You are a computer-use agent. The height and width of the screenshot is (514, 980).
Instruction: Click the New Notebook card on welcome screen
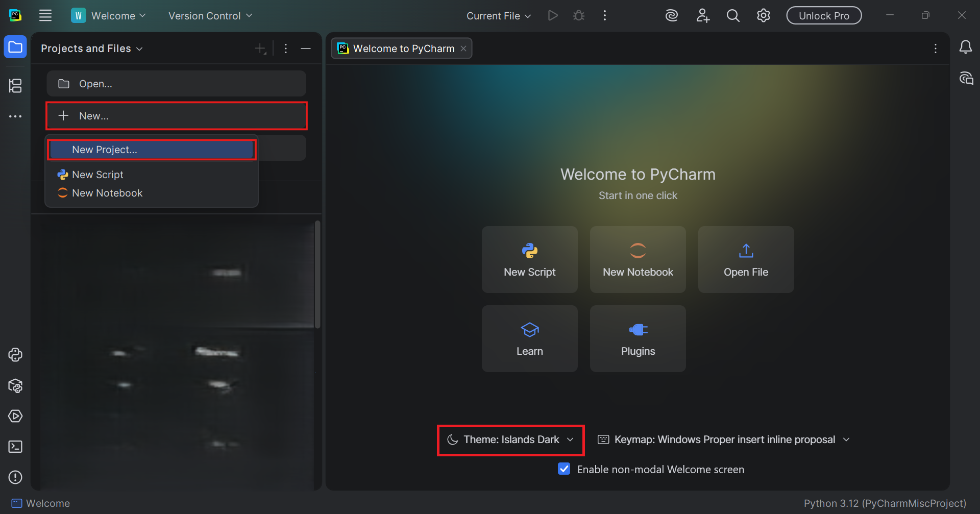pos(638,260)
